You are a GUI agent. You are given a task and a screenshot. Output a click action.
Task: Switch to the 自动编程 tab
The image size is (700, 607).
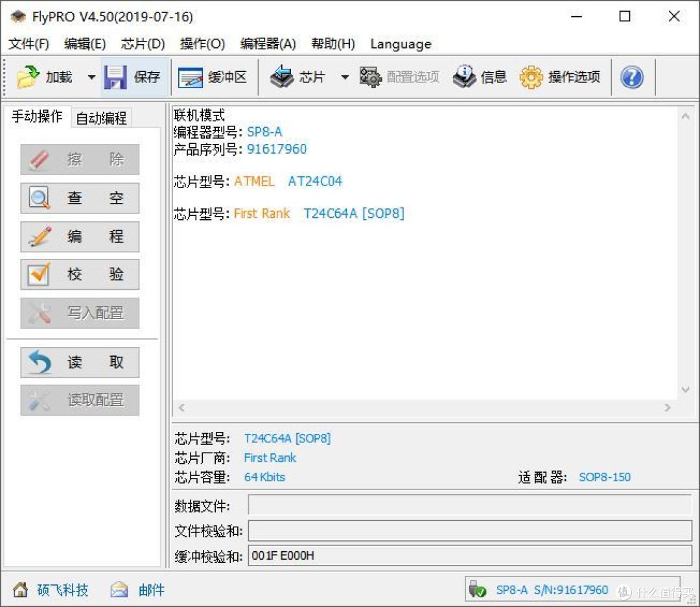coord(100,117)
